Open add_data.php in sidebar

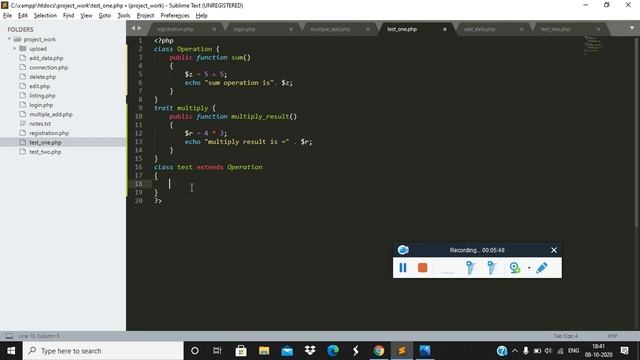tap(46, 58)
